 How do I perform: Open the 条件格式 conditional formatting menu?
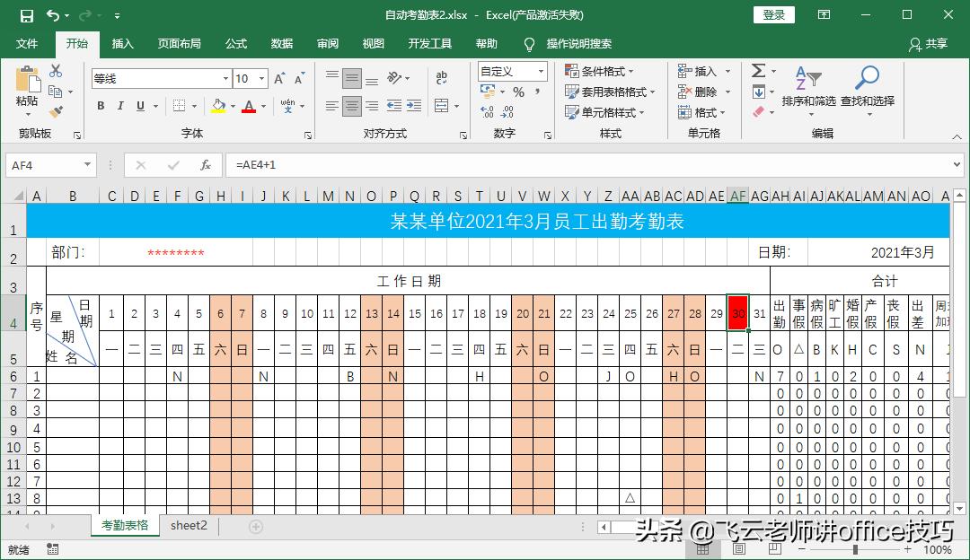pyautogui.click(x=600, y=70)
